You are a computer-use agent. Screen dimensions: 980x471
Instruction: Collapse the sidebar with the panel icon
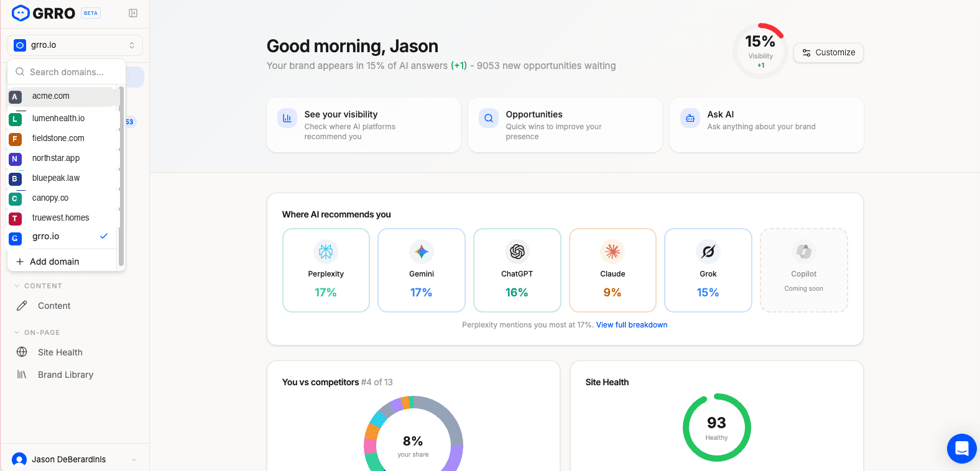point(133,13)
